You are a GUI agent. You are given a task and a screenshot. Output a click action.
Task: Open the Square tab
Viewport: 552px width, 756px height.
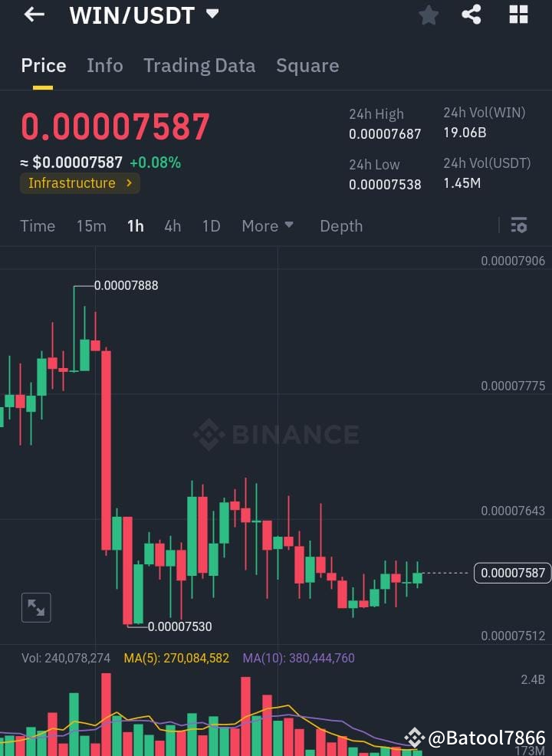tap(307, 66)
